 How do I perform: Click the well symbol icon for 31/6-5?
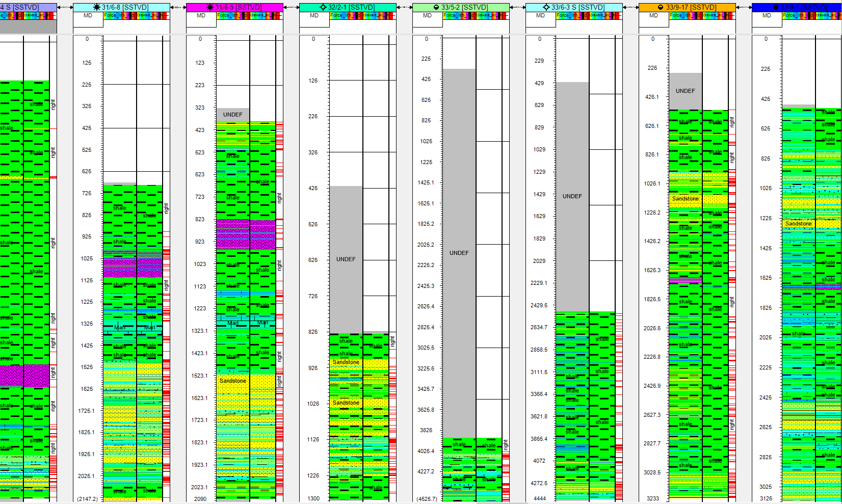[x=210, y=7]
